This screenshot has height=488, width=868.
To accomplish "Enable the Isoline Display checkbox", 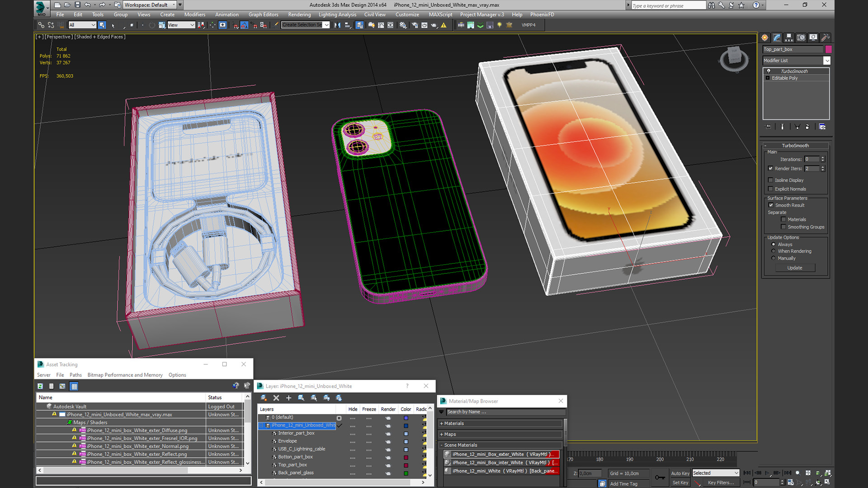I will [x=770, y=180].
